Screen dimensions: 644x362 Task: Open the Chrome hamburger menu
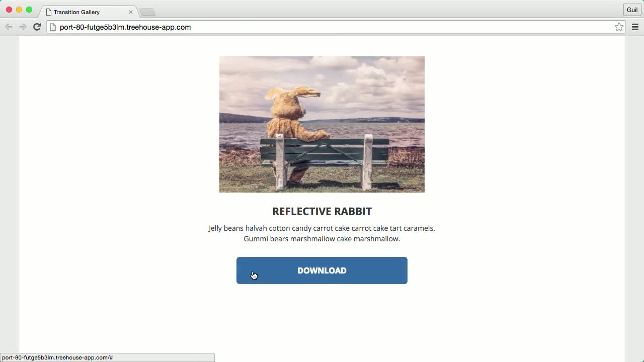pos(635,27)
